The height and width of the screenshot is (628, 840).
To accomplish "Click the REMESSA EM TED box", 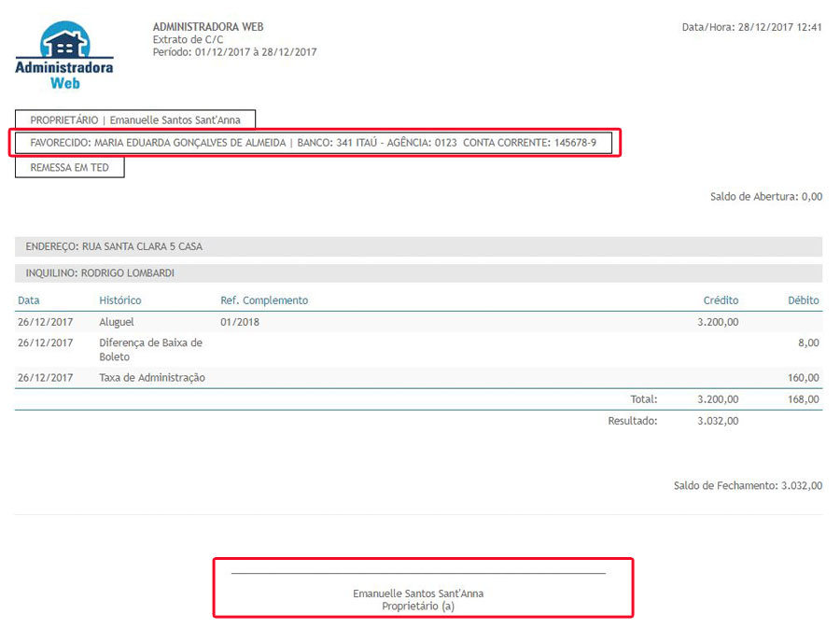I will click(x=69, y=168).
